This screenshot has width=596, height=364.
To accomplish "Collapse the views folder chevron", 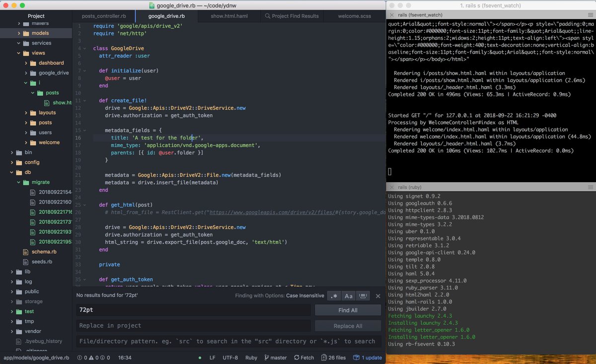I will click(x=19, y=53).
